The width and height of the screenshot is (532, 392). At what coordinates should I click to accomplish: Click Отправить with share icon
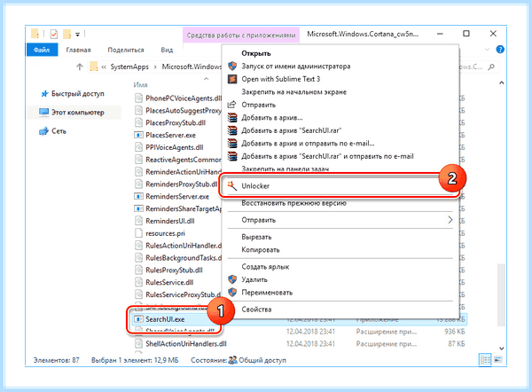click(x=258, y=105)
